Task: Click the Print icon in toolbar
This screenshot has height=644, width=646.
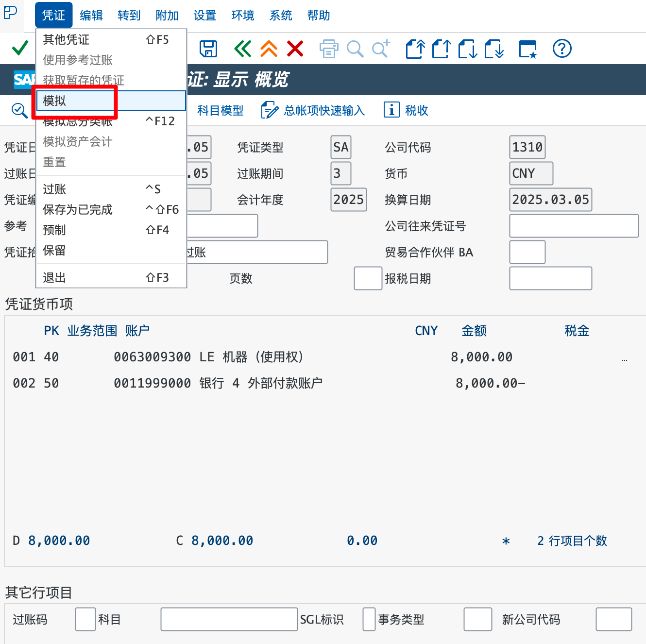Action: (329, 49)
